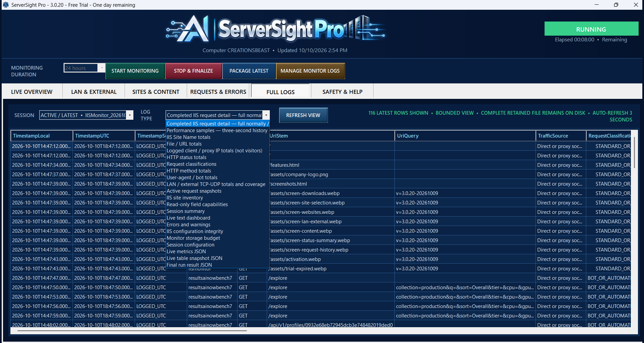This screenshot has width=644, height=343.
Task: Pick Request classifications from list
Action: coord(217,164)
